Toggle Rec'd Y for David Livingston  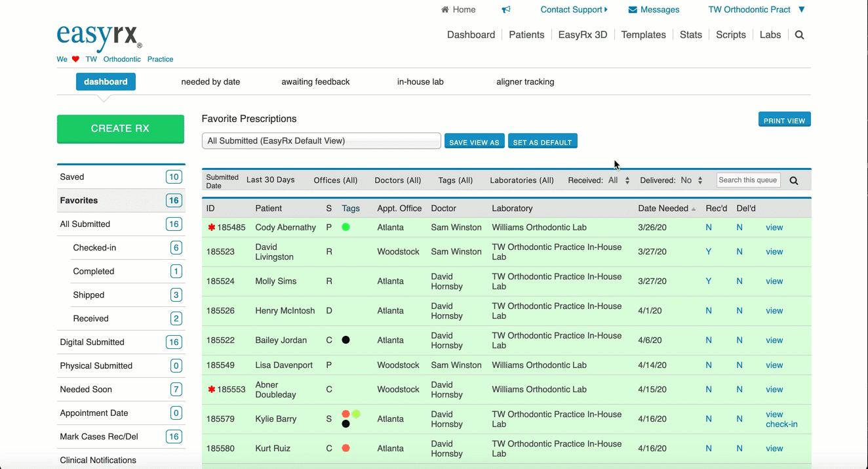[709, 252]
